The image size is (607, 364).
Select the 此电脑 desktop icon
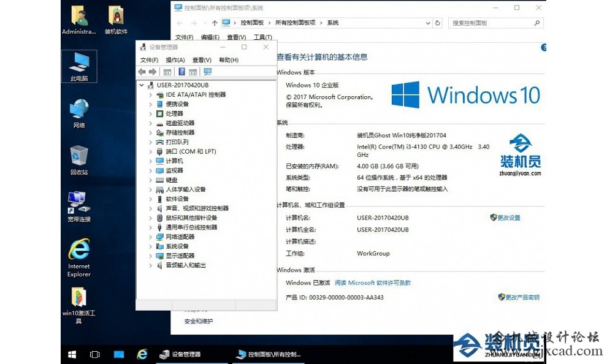click(x=79, y=66)
